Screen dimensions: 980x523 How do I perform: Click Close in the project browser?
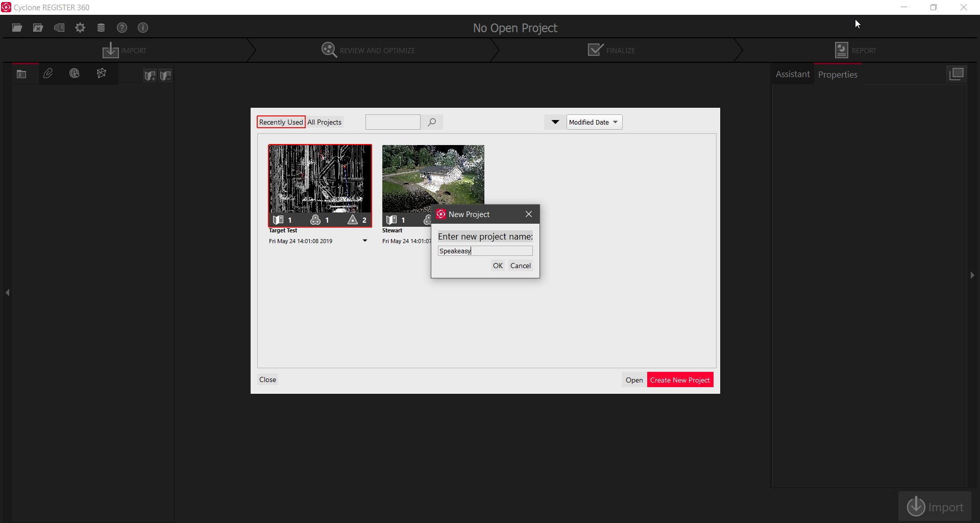(268, 379)
